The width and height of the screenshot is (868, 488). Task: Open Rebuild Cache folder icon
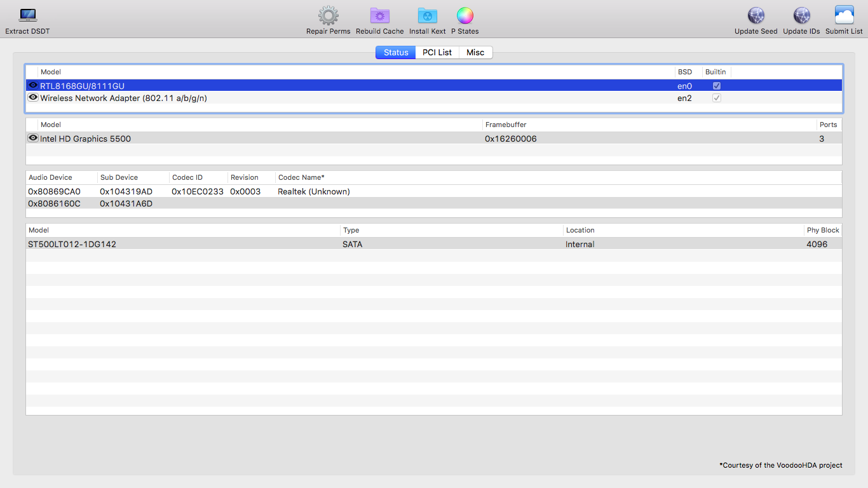pos(379,16)
